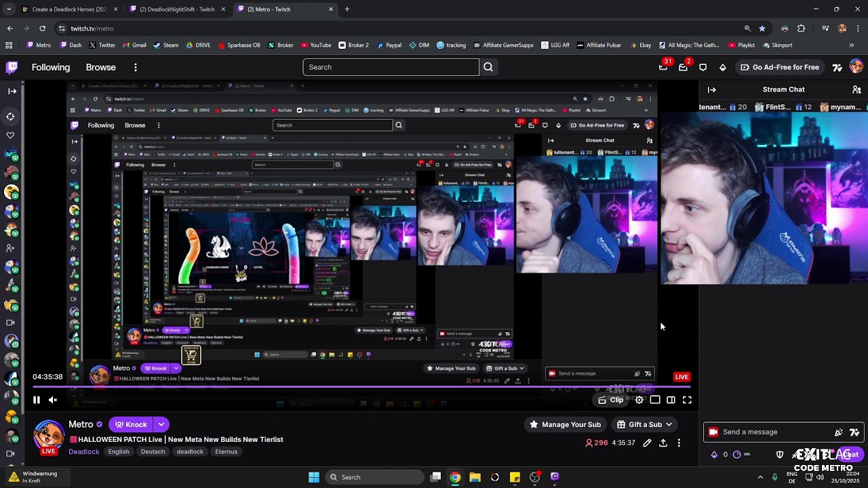Open the browser tab search dropdown

(9, 9)
